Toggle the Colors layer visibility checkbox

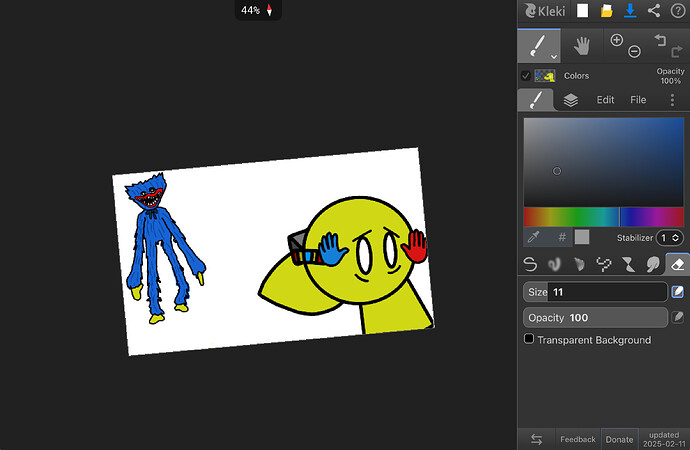coord(526,76)
